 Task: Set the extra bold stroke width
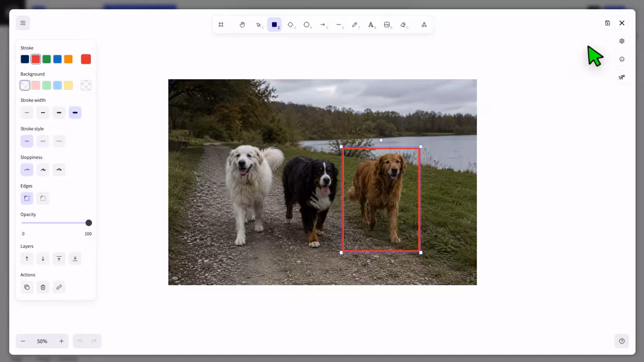[75, 113]
